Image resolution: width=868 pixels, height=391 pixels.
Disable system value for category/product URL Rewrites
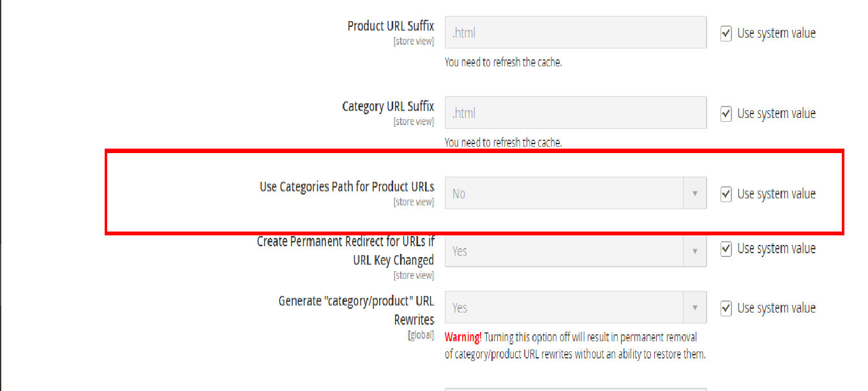(x=726, y=309)
